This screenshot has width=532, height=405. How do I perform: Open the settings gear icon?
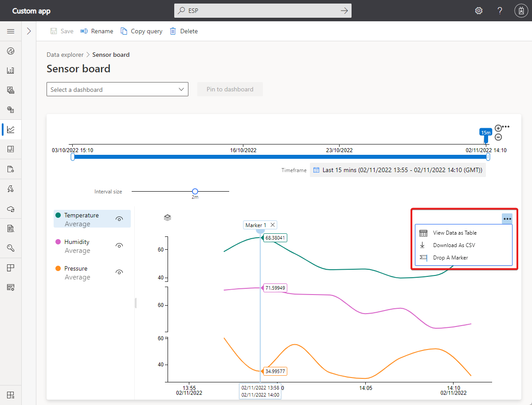[x=479, y=11]
